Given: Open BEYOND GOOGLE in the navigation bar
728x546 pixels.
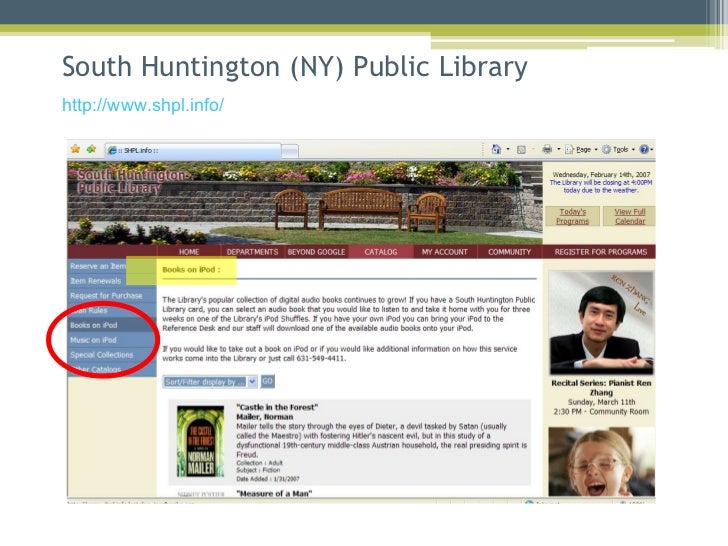Looking at the screenshot, I should [x=316, y=252].
